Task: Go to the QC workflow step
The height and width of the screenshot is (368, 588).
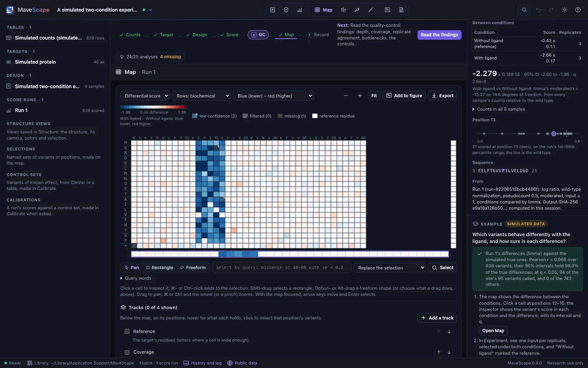Action: click(x=258, y=35)
